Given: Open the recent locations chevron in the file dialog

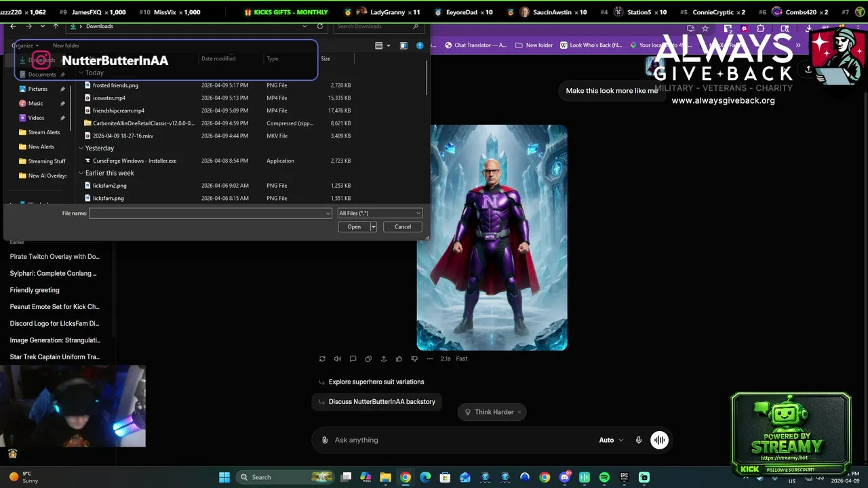Looking at the screenshot, I should coord(43,26).
